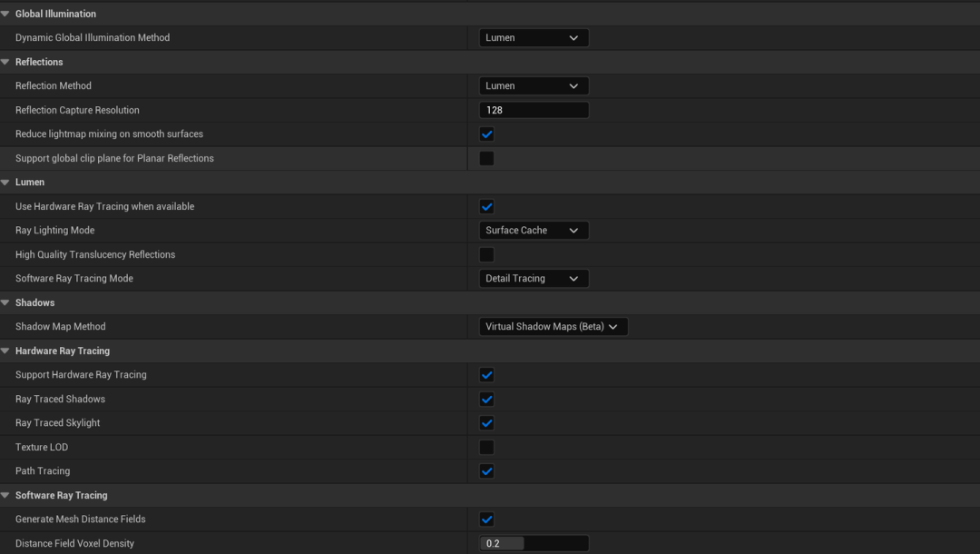Image resolution: width=980 pixels, height=554 pixels.
Task: Open Shadow Map Method dropdown
Action: pyautogui.click(x=554, y=326)
